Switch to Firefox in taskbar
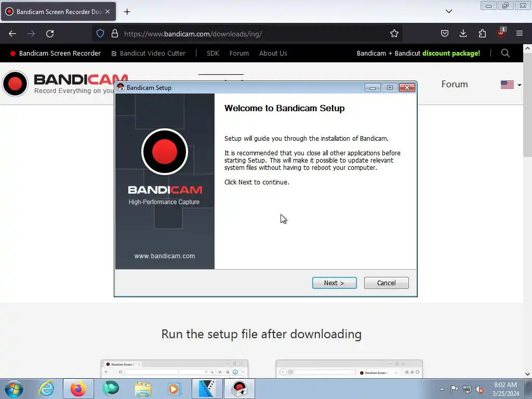This screenshot has height=399, width=532. (x=78, y=389)
